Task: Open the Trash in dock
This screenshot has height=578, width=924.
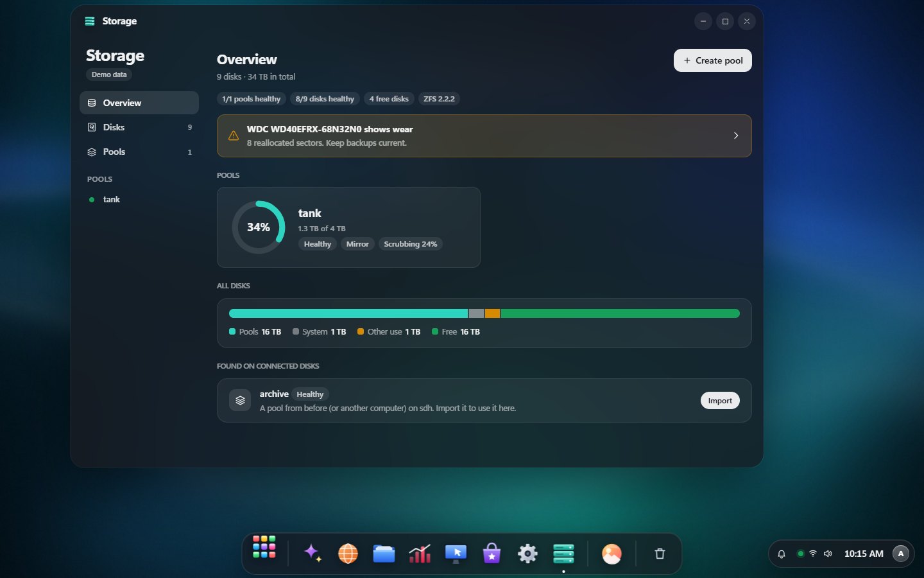Action: click(x=660, y=554)
